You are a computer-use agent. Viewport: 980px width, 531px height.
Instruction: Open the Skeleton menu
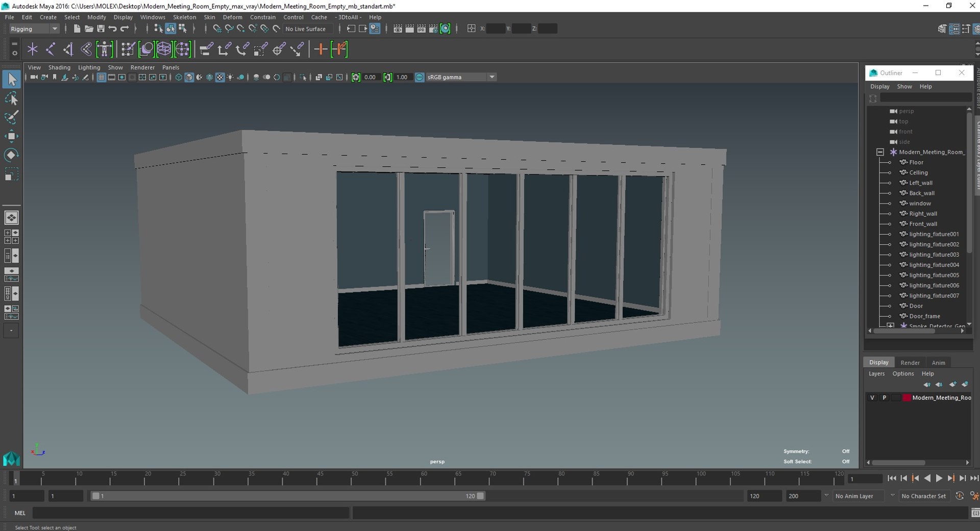click(184, 17)
